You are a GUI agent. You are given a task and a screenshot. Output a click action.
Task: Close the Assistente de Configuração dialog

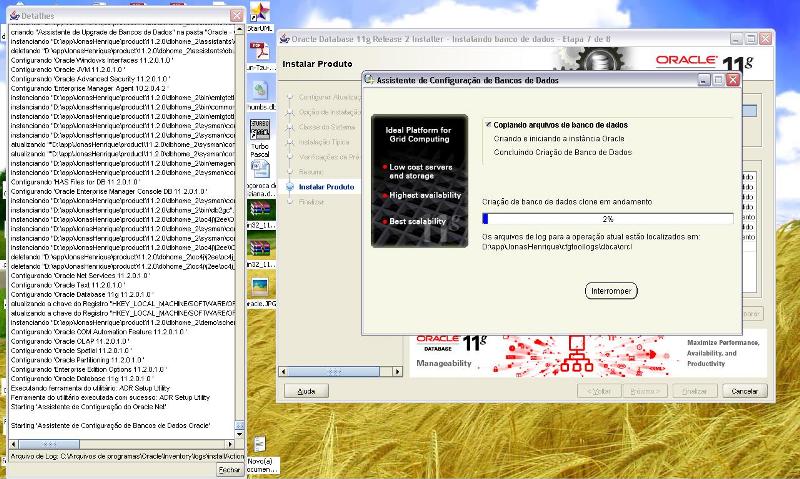coord(733,80)
